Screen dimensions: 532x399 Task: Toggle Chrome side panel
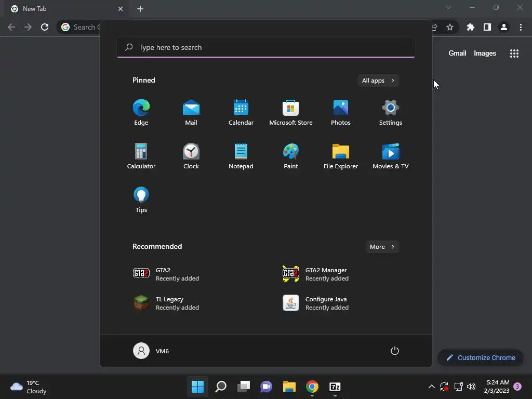click(487, 27)
